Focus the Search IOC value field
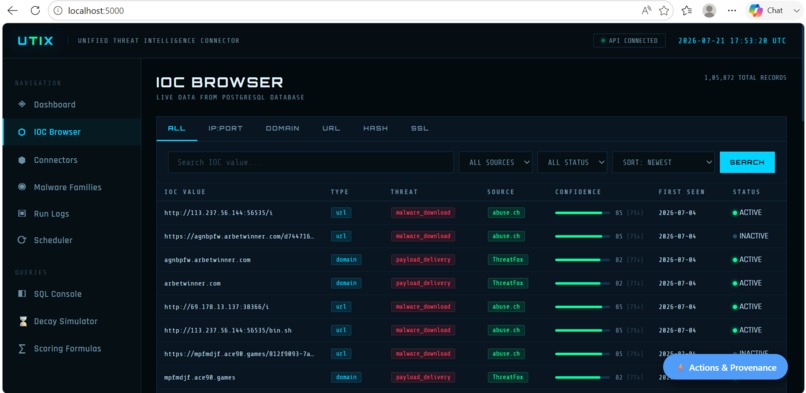 (310, 162)
